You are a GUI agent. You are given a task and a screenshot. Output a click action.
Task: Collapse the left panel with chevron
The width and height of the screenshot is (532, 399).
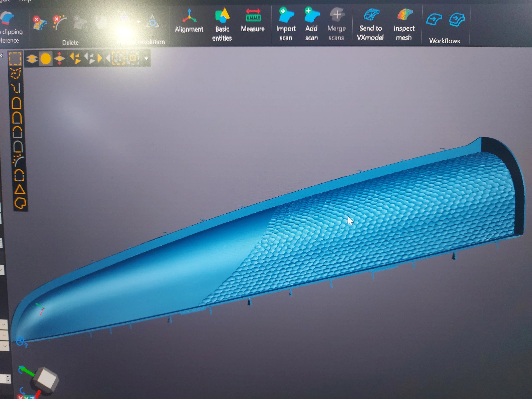coord(2,56)
